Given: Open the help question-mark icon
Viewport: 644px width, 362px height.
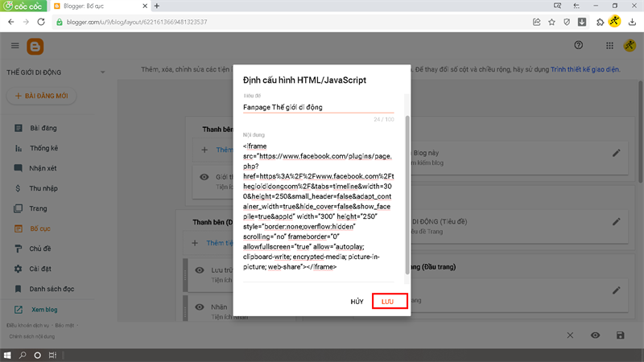Looking at the screenshot, I should point(578,45).
